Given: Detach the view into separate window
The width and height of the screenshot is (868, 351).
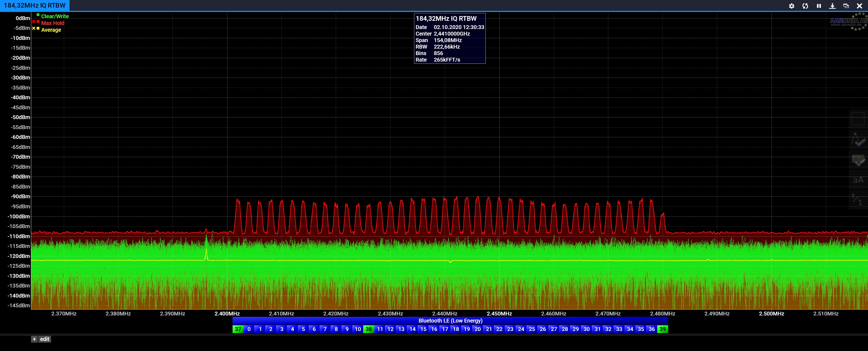Looking at the screenshot, I should pos(846,6).
